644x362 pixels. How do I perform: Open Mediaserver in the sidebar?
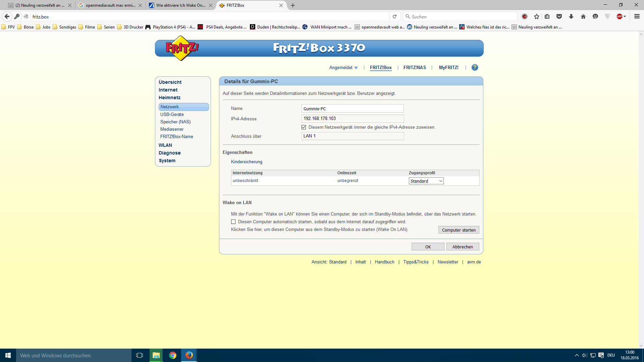[172, 129]
